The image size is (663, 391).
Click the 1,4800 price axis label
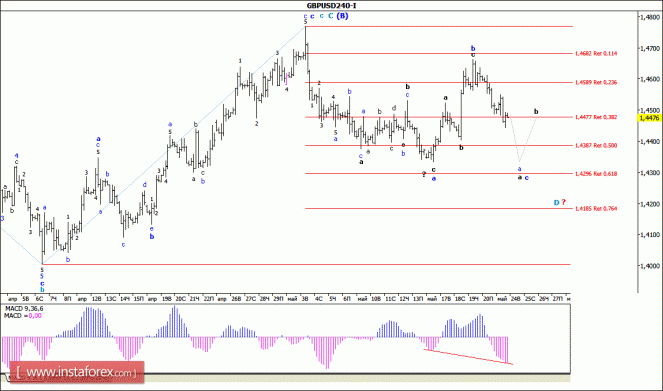649,17
